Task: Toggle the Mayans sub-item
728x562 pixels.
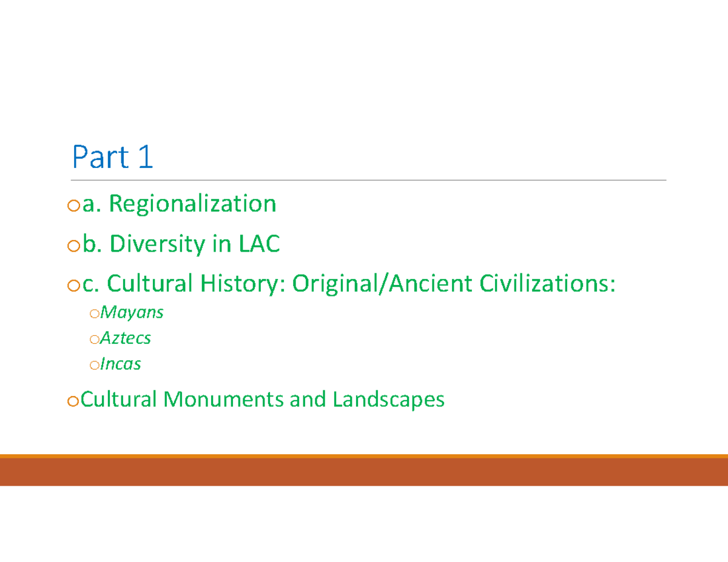Action: pyautogui.click(x=131, y=313)
